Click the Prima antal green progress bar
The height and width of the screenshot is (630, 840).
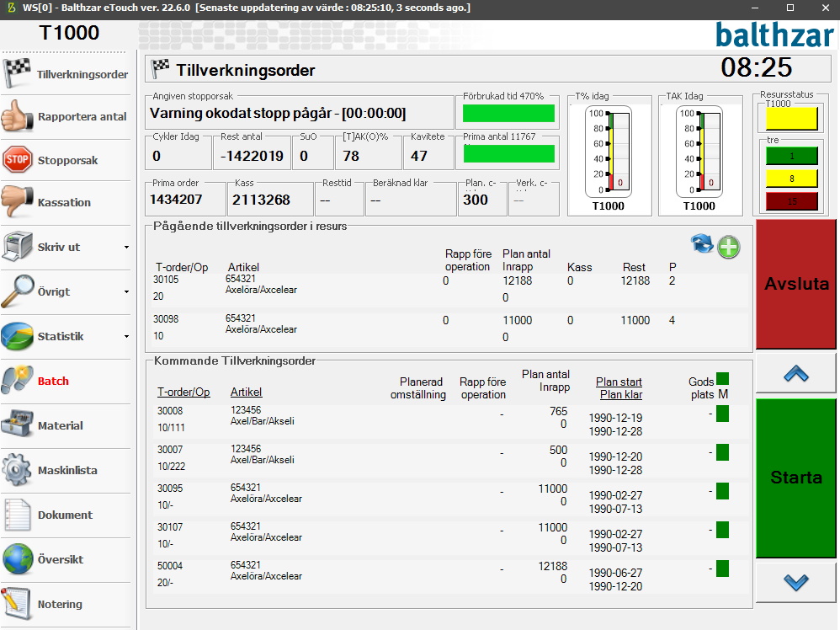[509, 154]
